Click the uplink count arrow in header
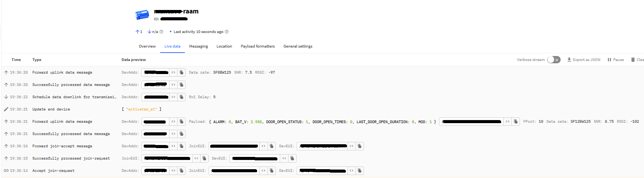Screen dimensions: 644x178 click(x=138, y=32)
